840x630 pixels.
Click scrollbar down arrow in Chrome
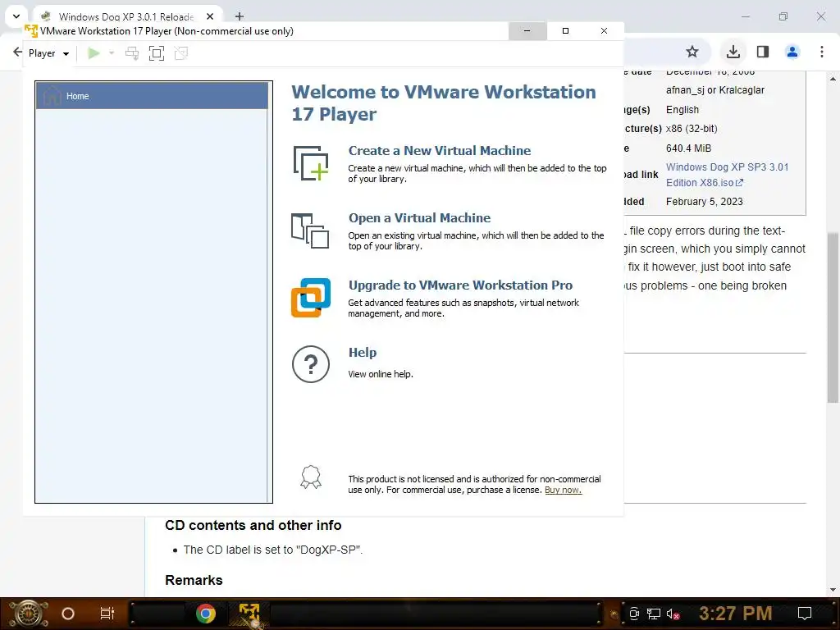(833, 590)
